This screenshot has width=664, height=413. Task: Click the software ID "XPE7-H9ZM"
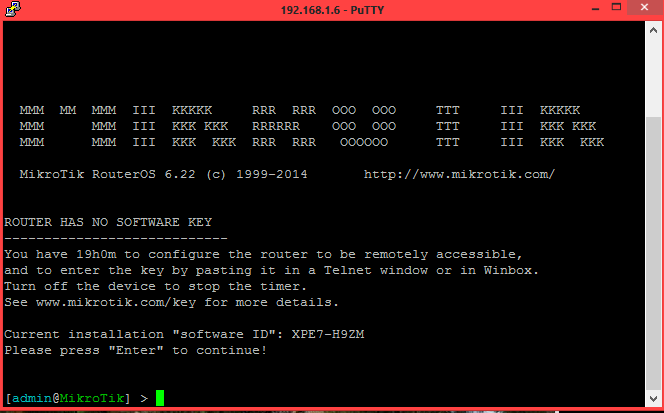328,334
